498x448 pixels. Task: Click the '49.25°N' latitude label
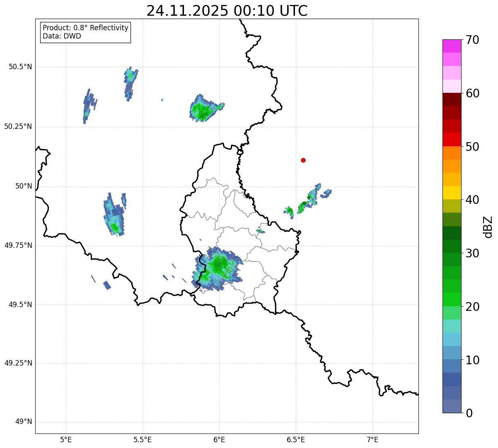(18, 363)
